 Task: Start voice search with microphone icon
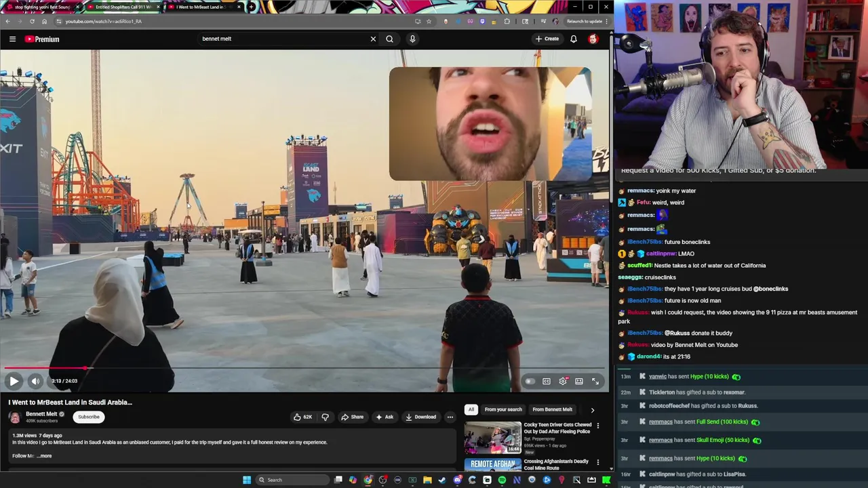click(412, 39)
